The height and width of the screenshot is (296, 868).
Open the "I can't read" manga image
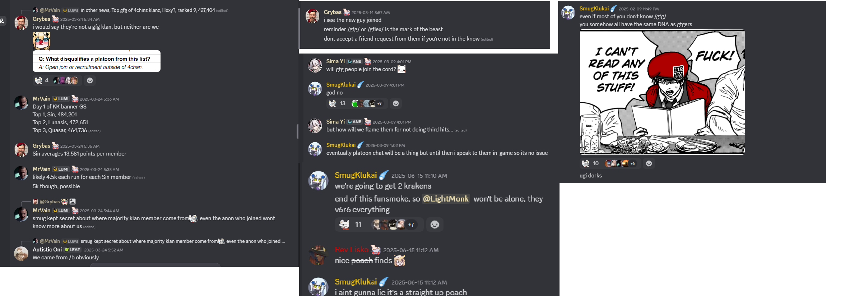pos(662,92)
